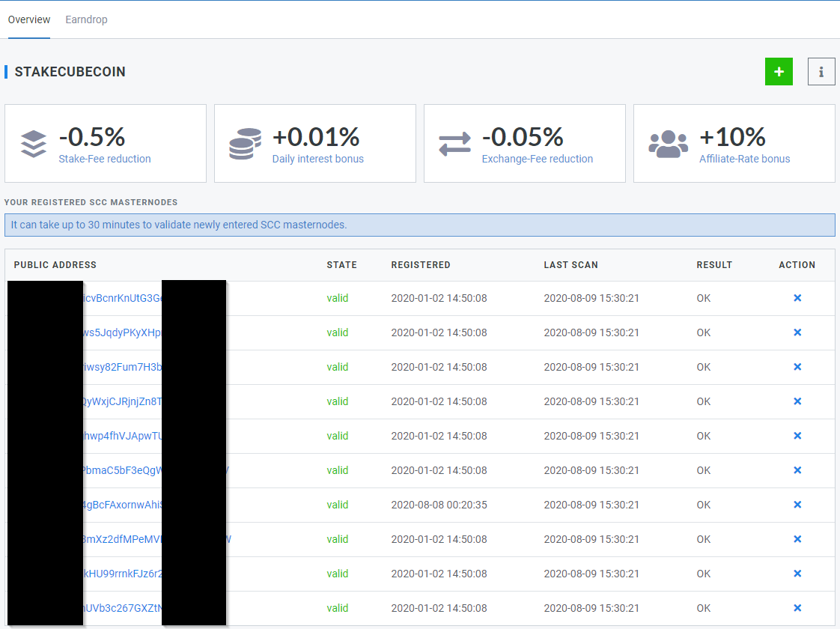Click the Stake-Fee reduction layers icon
This screenshot has height=629, width=840.
click(34, 144)
